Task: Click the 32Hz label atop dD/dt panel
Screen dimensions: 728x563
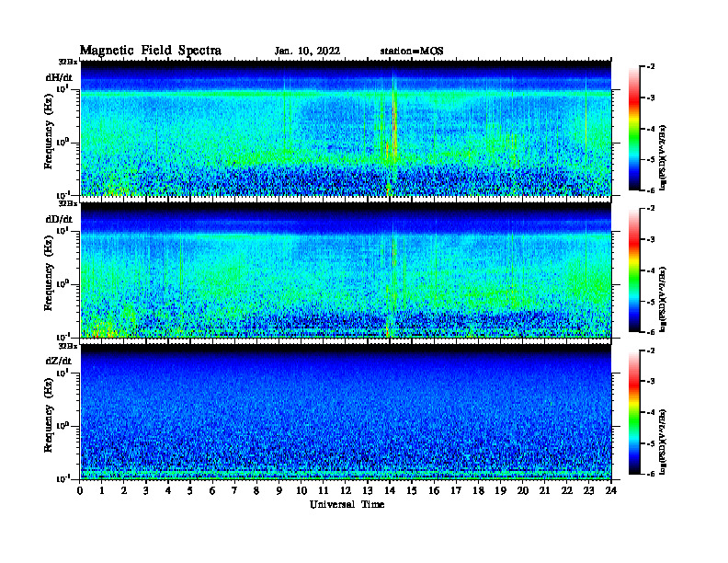Action: point(68,203)
